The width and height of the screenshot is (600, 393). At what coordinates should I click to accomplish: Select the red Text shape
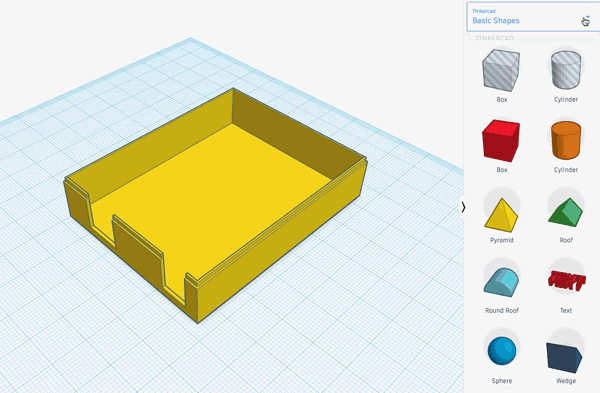pos(566,280)
